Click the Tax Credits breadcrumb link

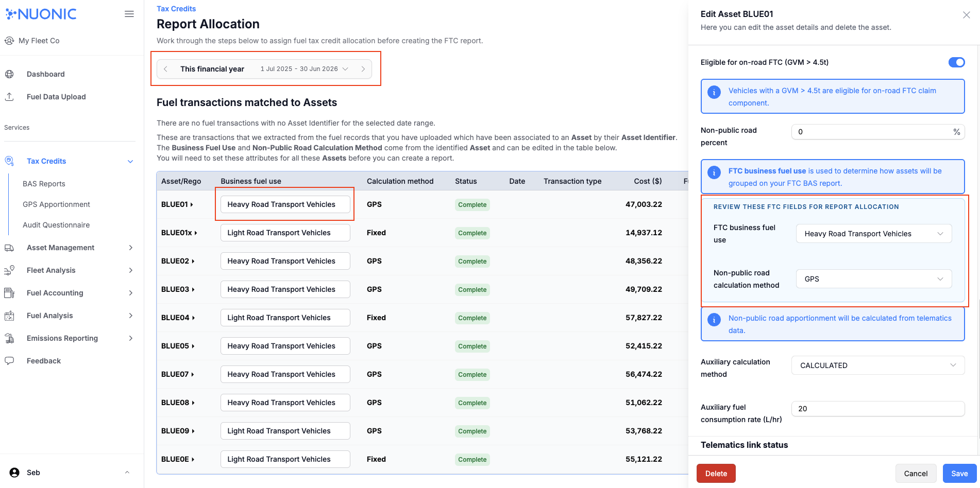click(176, 9)
